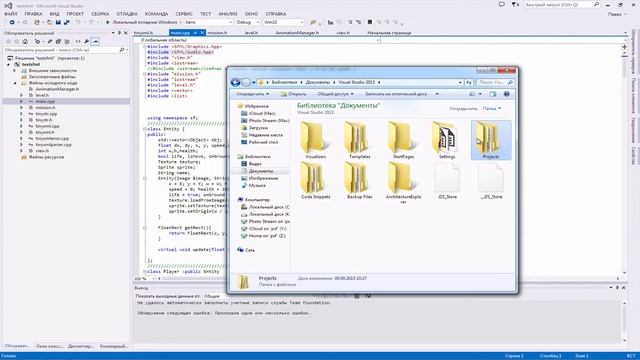Viewport: 640px width, 360px height.
Task: Switch to the level.h editor tab
Action: pyautogui.click(x=251, y=33)
